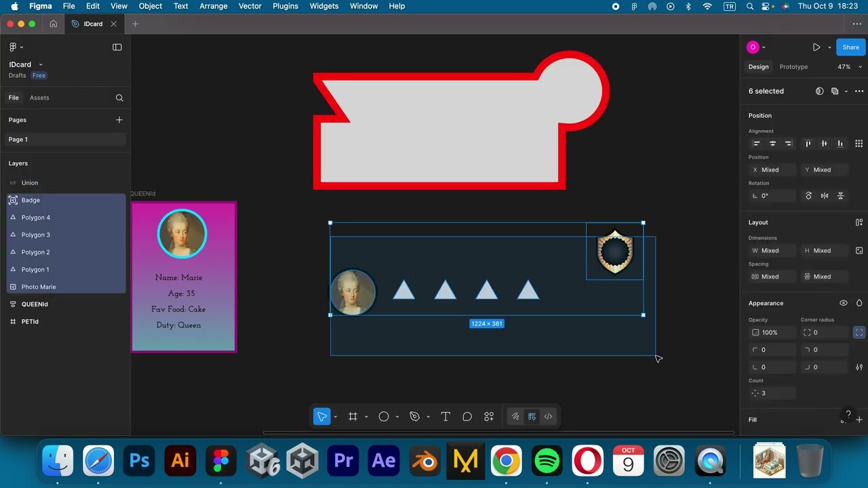The width and height of the screenshot is (868, 488).
Task: Open polygon settings sliders icon
Action: (859, 367)
